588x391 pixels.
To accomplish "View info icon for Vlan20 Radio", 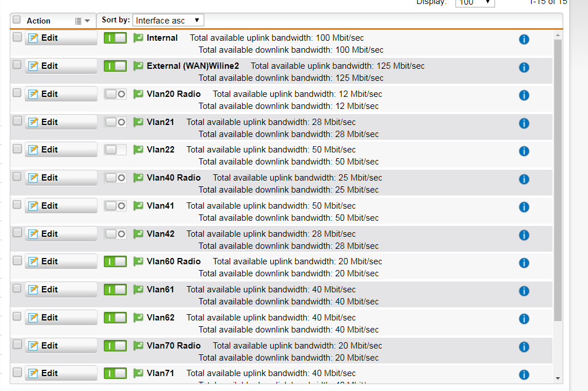I will [x=524, y=95].
